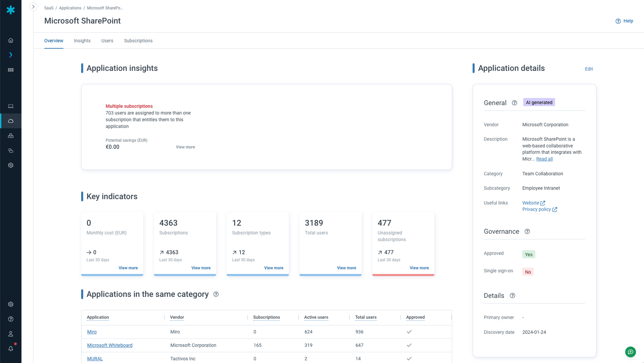Image resolution: width=644 pixels, height=363 pixels.
Task: Click the notification bell with red dot
Action: (x=11, y=349)
